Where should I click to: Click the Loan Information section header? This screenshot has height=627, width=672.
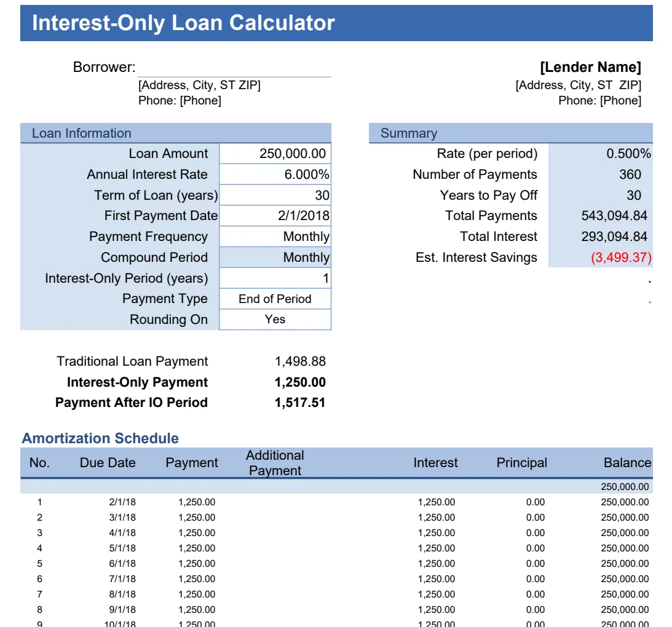[x=176, y=133]
